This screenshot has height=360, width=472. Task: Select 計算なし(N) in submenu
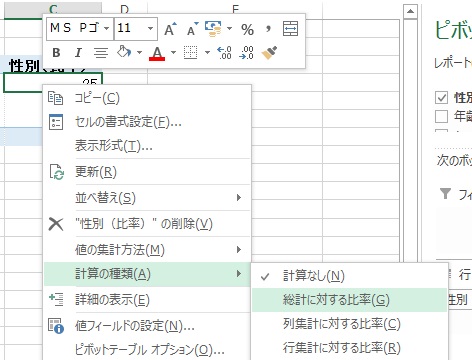(349, 276)
